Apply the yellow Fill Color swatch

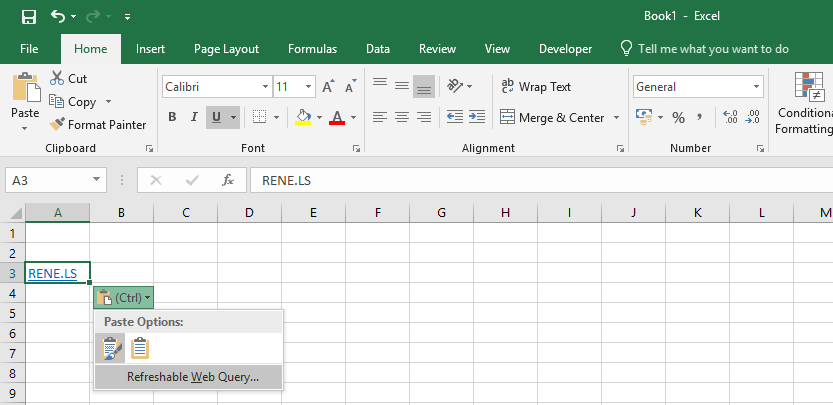(304, 118)
